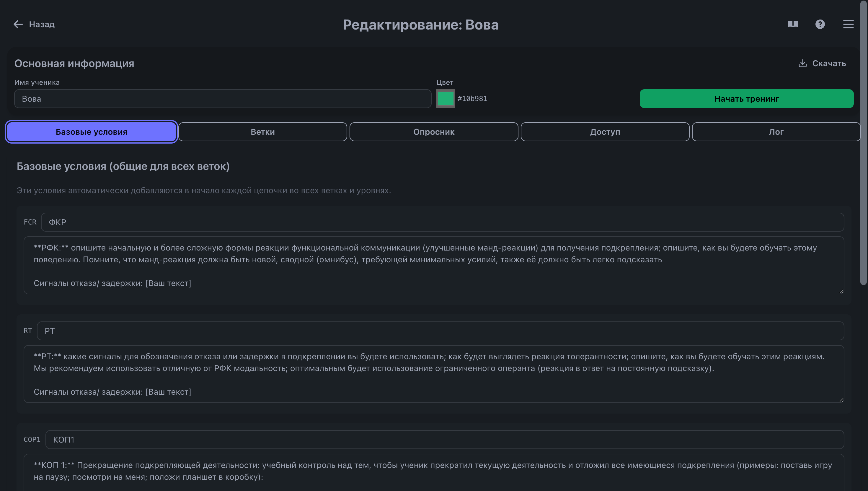
Task: Click the Назад link
Action: [x=41, y=24]
